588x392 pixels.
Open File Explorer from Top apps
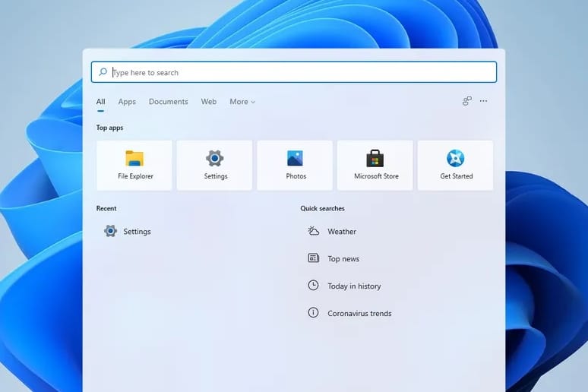click(134, 166)
